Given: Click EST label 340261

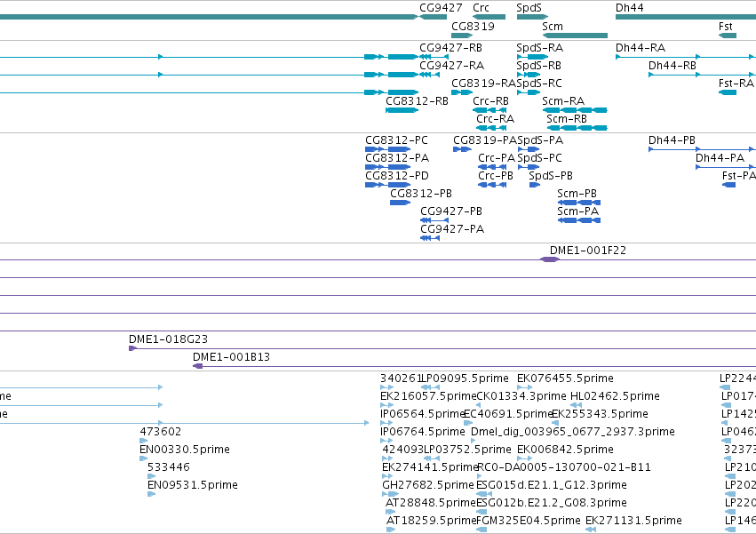Looking at the screenshot, I should click(402, 379).
